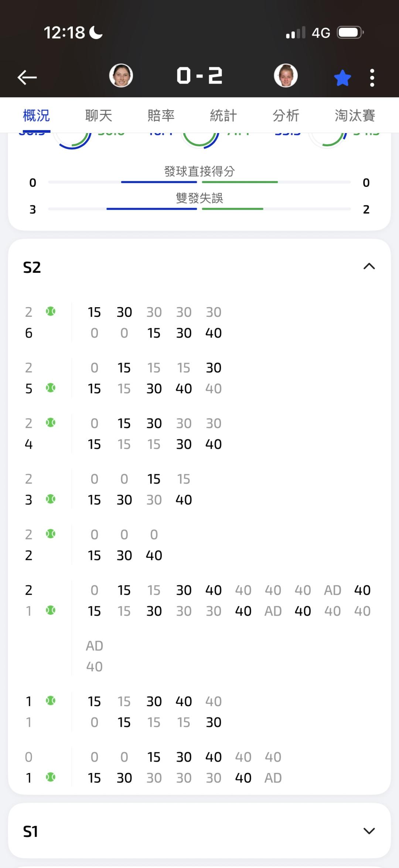Tap the right player's avatar photo
Screen dimensions: 399x868
[286, 75]
